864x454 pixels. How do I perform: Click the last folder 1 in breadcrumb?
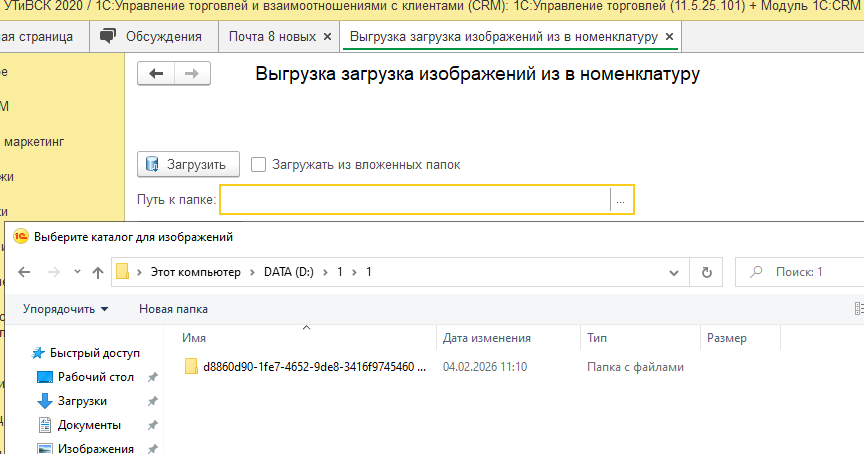[x=369, y=272]
